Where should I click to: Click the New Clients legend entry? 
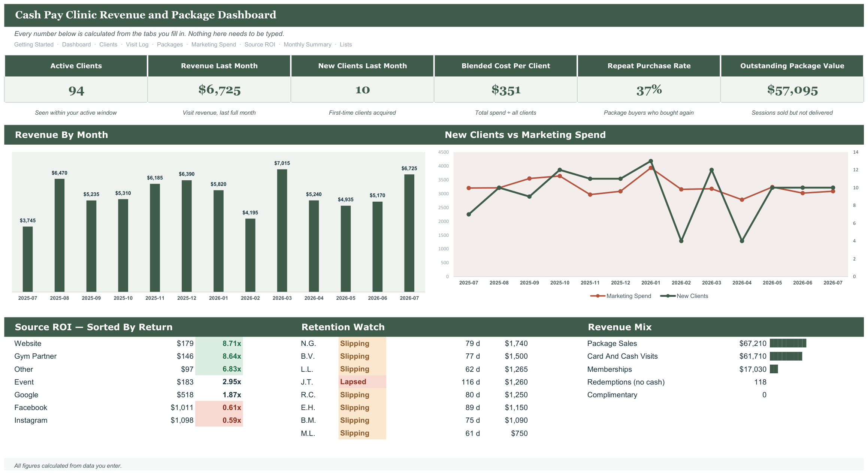[x=684, y=296]
